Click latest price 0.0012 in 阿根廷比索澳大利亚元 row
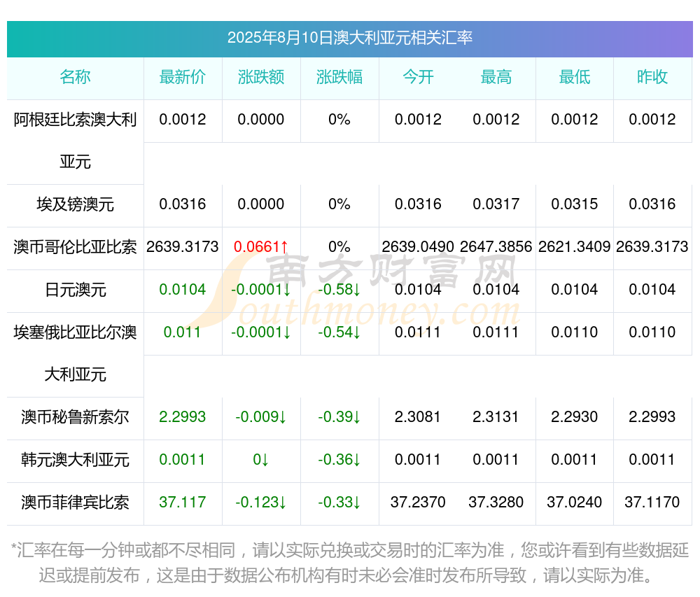 (183, 120)
